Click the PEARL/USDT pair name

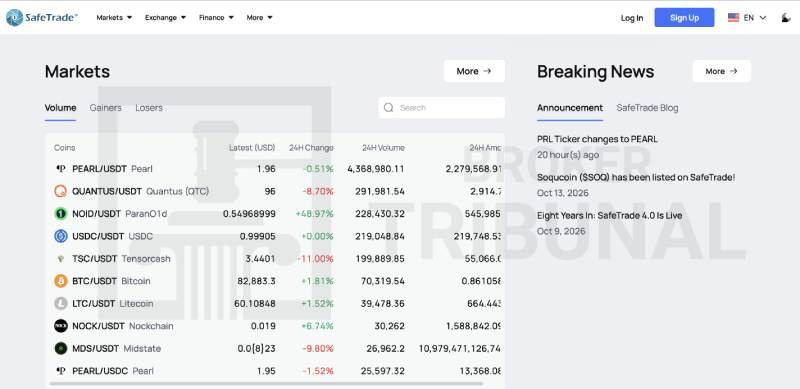tap(99, 168)
